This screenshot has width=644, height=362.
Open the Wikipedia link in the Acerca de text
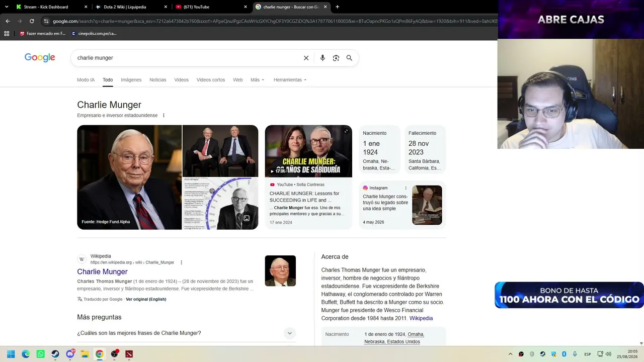tap(421, 318)
